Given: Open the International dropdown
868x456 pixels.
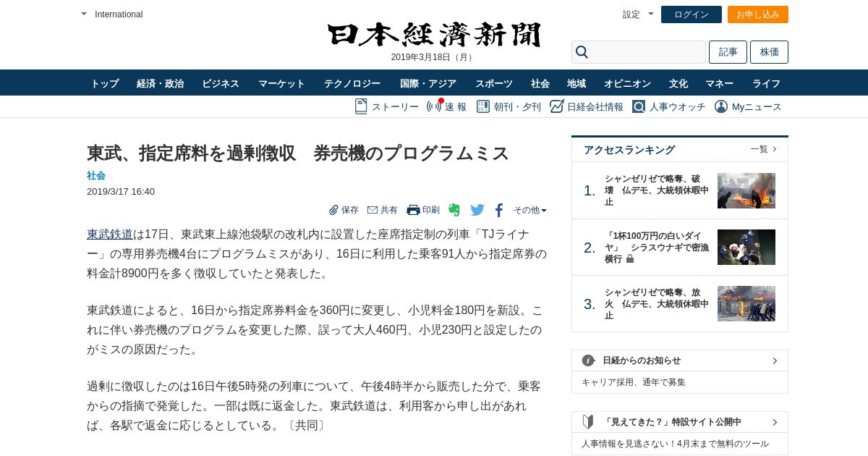Looking at the screenshot, I should tap(111, 14).
